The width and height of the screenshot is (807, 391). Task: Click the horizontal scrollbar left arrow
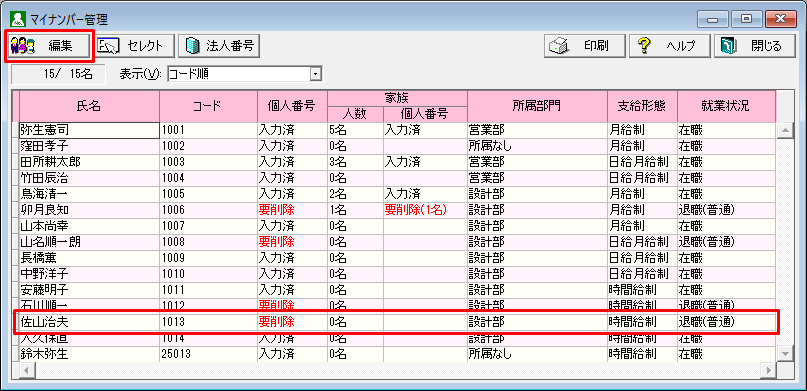click(x=26, y=370)
